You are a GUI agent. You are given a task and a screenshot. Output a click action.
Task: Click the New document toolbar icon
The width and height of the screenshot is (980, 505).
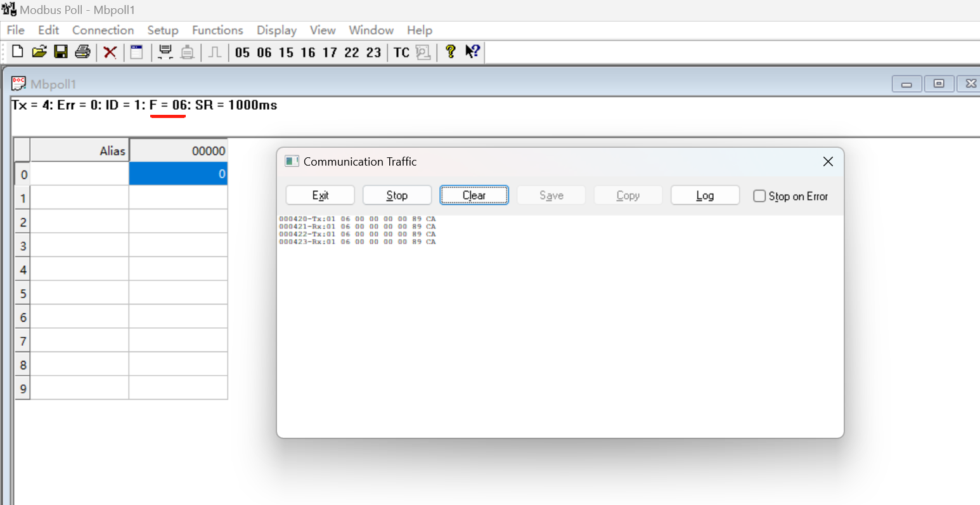pos(18,52)
